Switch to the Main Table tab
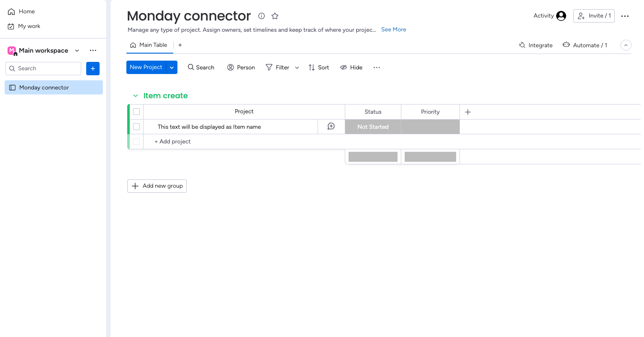The width and height of the screenshot is (644, 337). [x=149, y=45]
